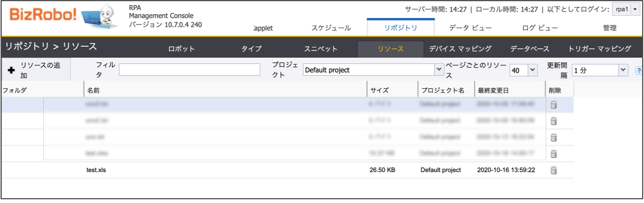Click the BizRobo! logo
Image resolution: width=644 pixels, height=203 pixels.
pos(42,15)
